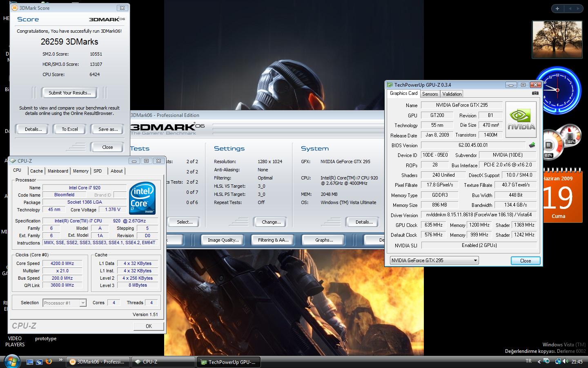Screen dimensions: 588x368
Task: Open the Processor #1 selection dropdown in CPU-Z
Action: [65, 303]
